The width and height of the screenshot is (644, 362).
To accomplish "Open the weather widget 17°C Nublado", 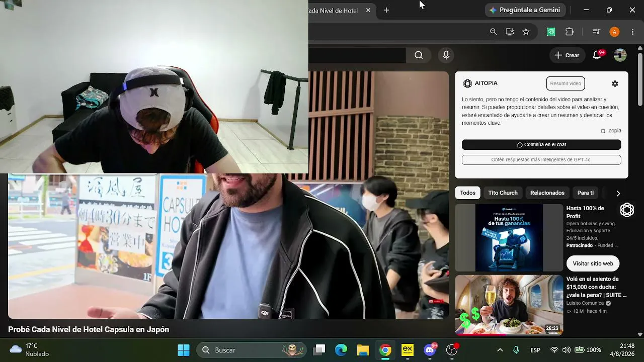I will 30,350.
